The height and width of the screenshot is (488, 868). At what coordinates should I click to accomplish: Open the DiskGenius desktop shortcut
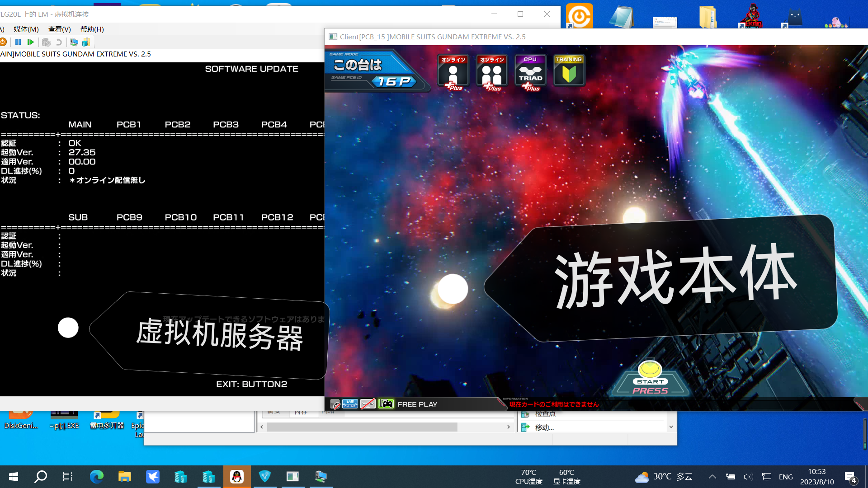click(21, 420)
